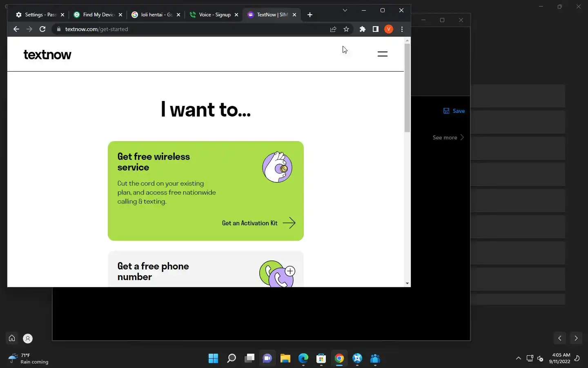Switch to the Find My Device tab
The width and height of the screenshot is (588, 368).
98,15
